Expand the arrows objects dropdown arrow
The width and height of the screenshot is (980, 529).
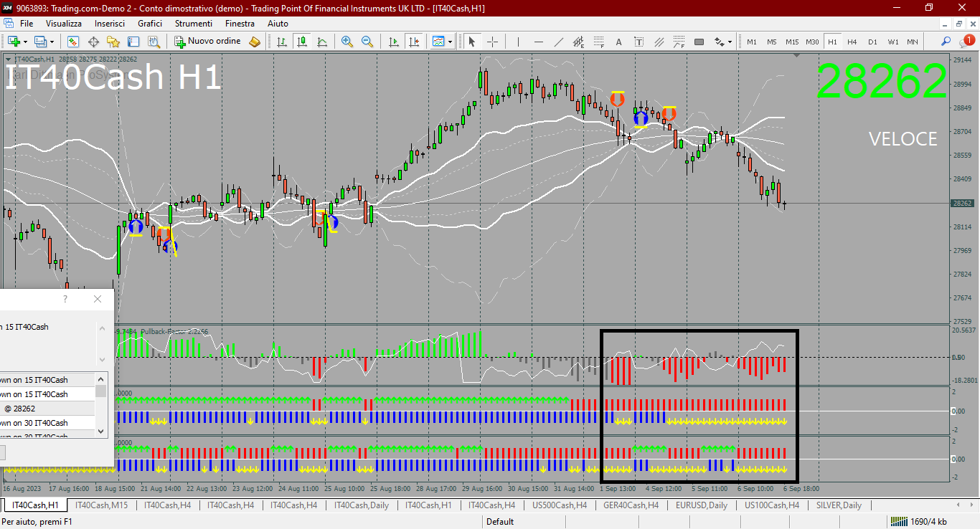pyautogui.click(x=730, y=42)
